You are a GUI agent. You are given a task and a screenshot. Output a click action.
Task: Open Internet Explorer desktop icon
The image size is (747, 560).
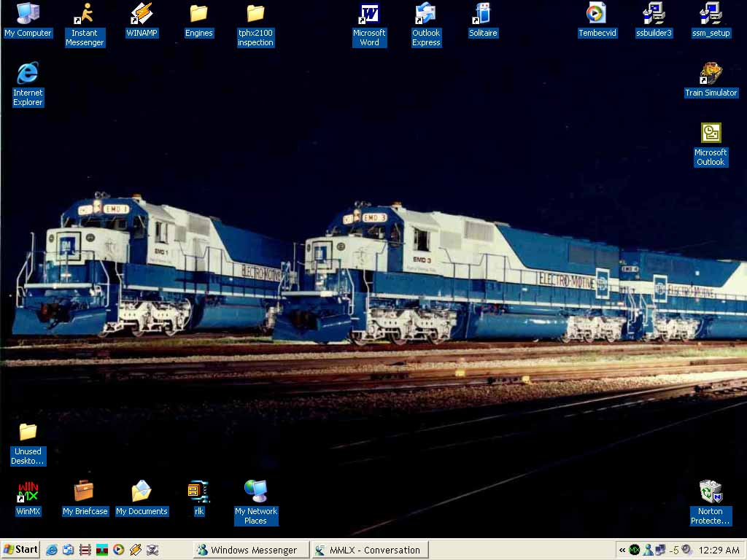pos(28,85)
